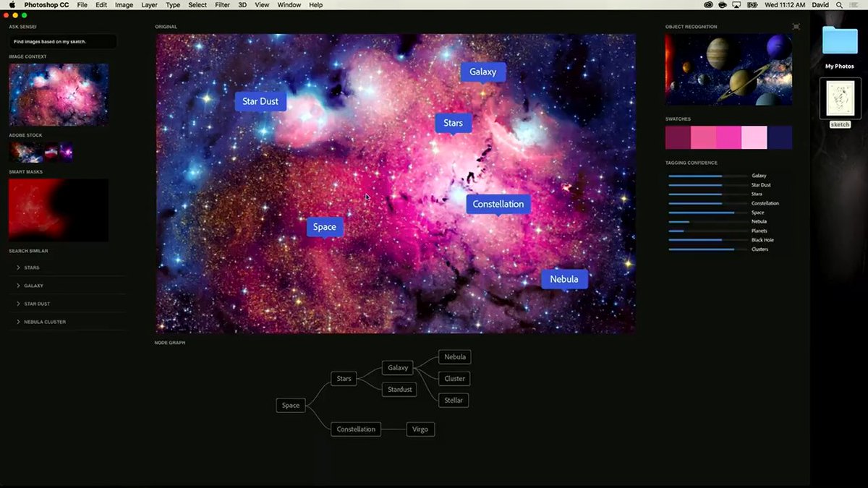Screen dimensions: 868x488
Task: Open the Photoshop CC application menu
Action: [46, 4]
